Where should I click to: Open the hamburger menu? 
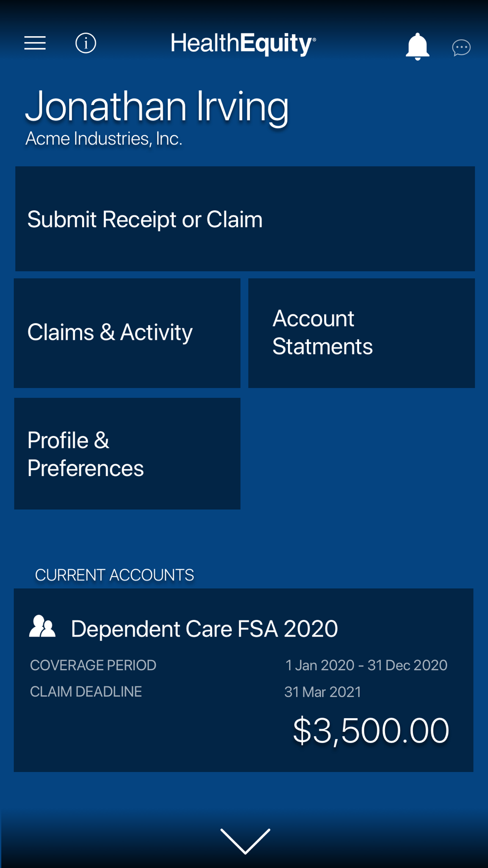click(x=35, y=43)
